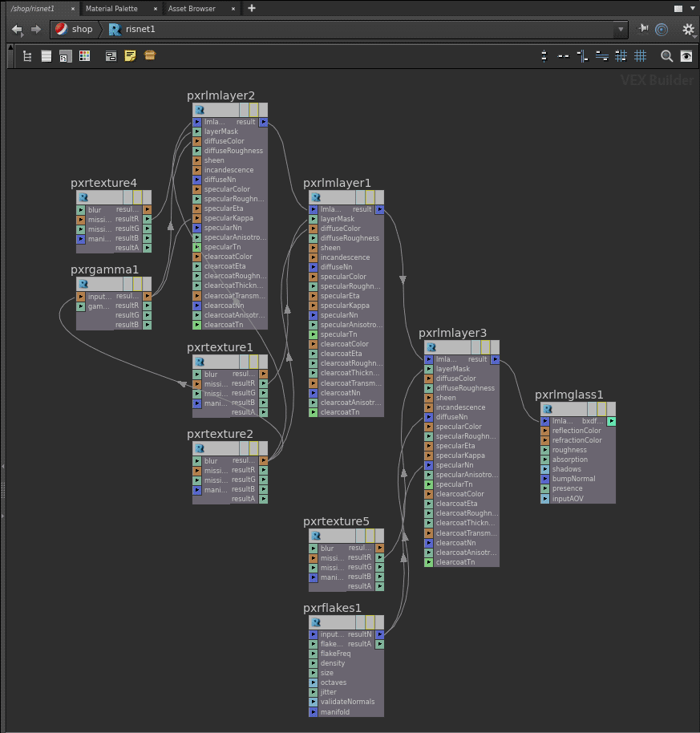Viewport: 700px width, 733px height.
Task: Switch to the Material Palette tab
Action: click(x=111, y=8)
